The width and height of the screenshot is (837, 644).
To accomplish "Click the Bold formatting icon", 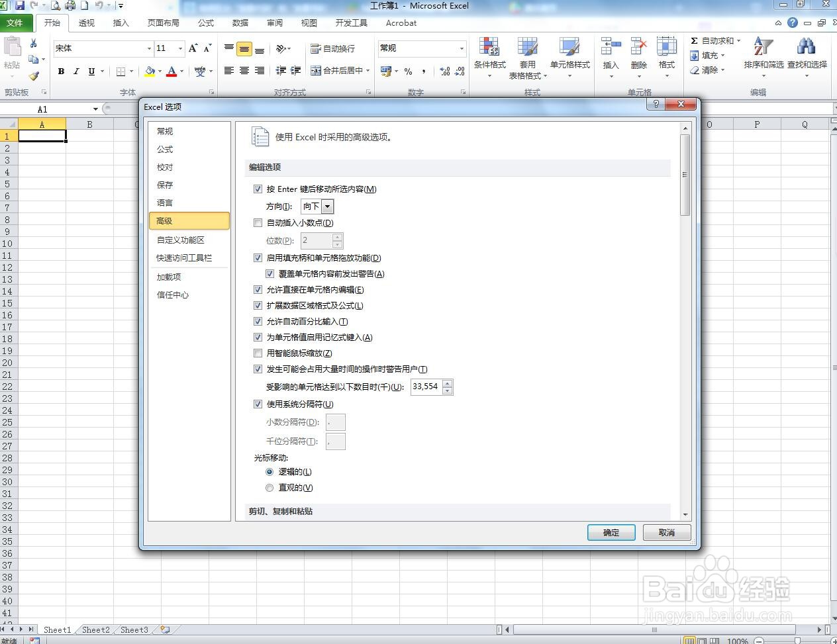I will pos(61,71).
